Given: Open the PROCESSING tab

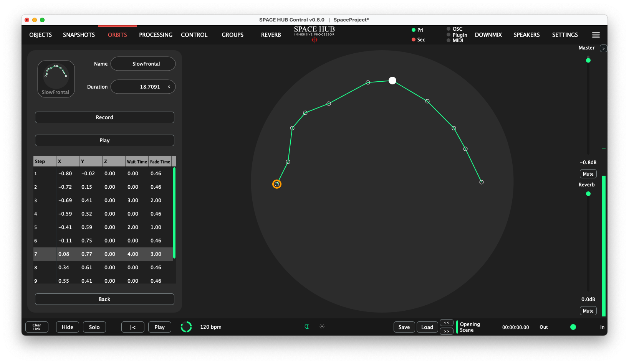Looking at the screenshot, I should (x=156, y=35).
